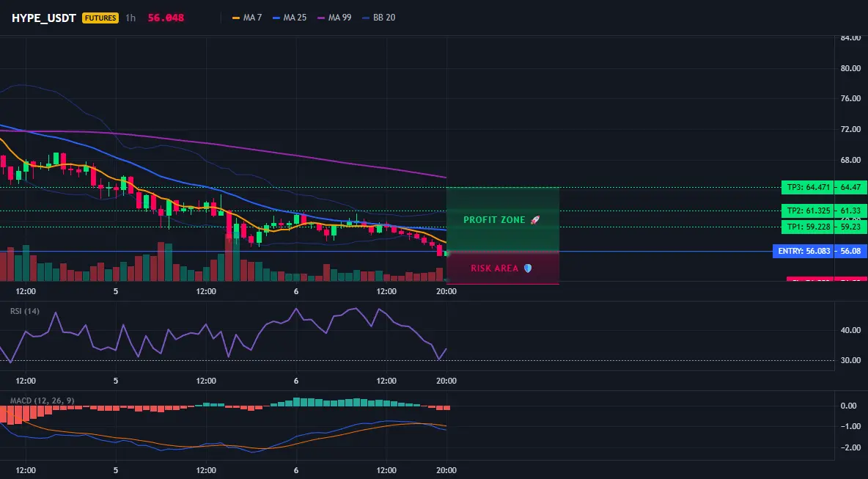The image size is (868, 479).
Task: Click the PROFIT ZONE text
Action: pyautogui.click(x=494, y=220)
